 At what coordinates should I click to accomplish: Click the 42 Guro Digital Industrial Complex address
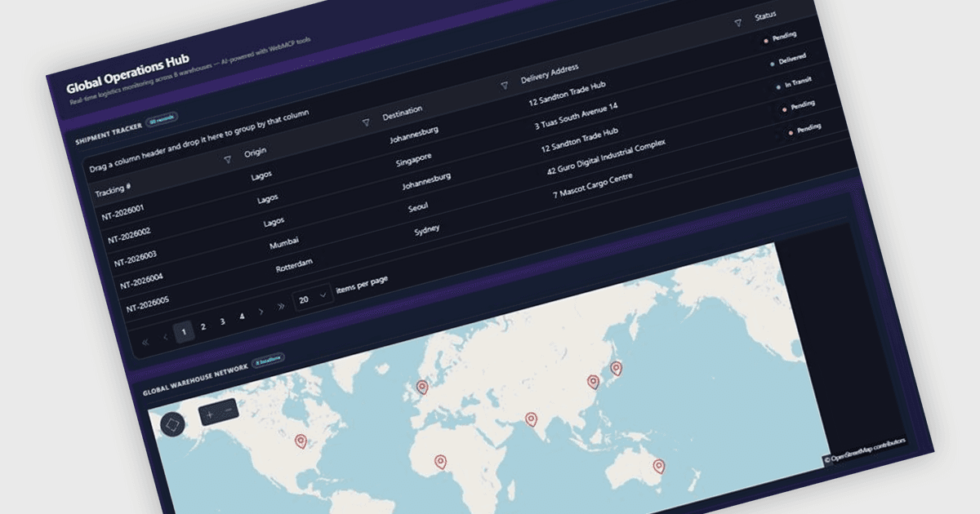click(x=607, y=156)
